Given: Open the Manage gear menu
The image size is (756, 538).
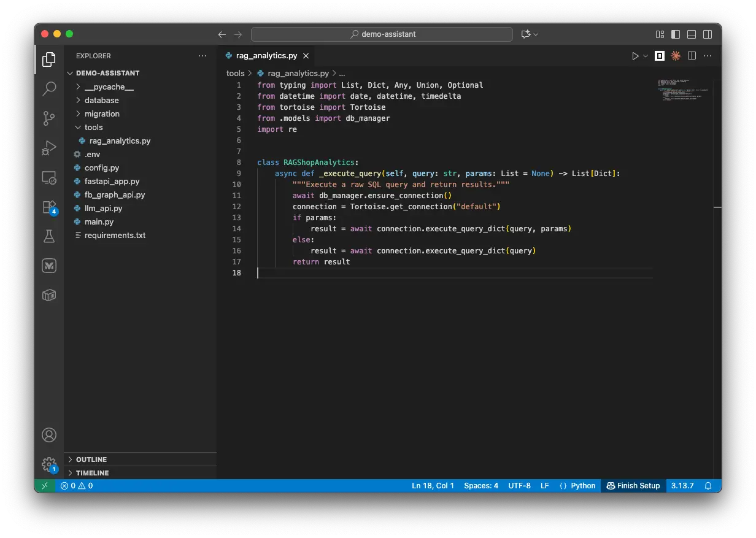Looking at the screenshot, I should coord(49,464).
